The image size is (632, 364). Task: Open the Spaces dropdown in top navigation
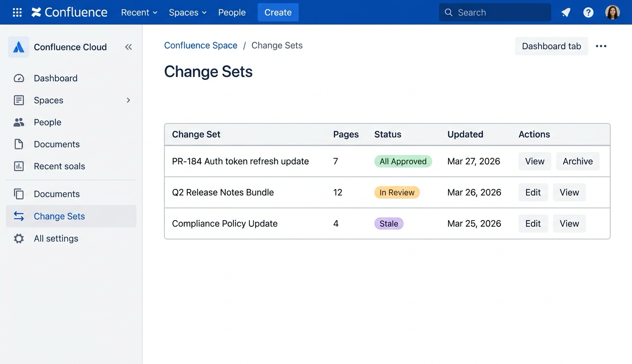tap(187, 13)
